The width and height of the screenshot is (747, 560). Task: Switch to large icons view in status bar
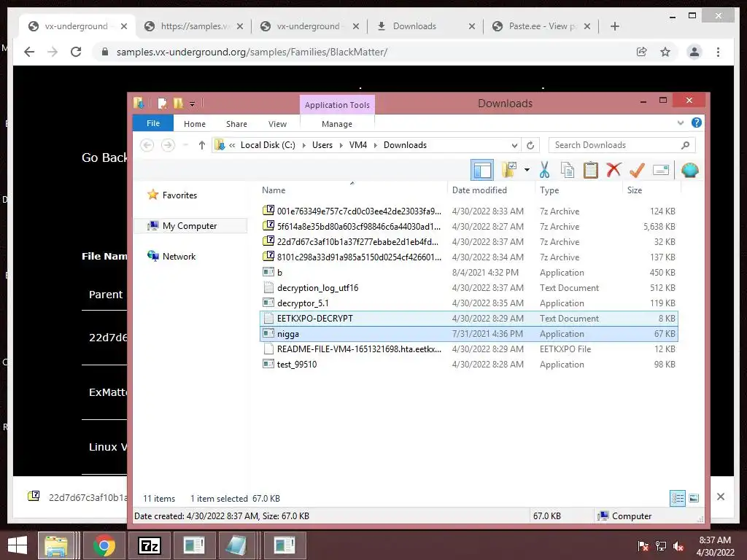[694, 498]
